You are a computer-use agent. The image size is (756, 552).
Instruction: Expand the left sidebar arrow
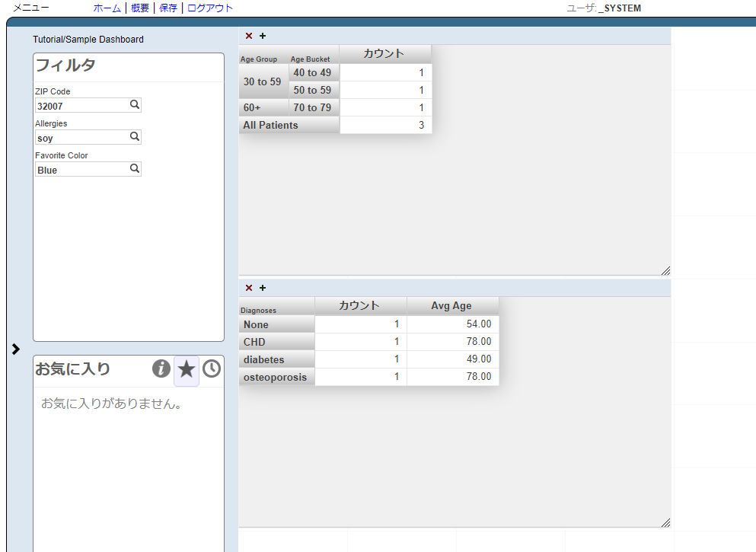coord(16,349)
